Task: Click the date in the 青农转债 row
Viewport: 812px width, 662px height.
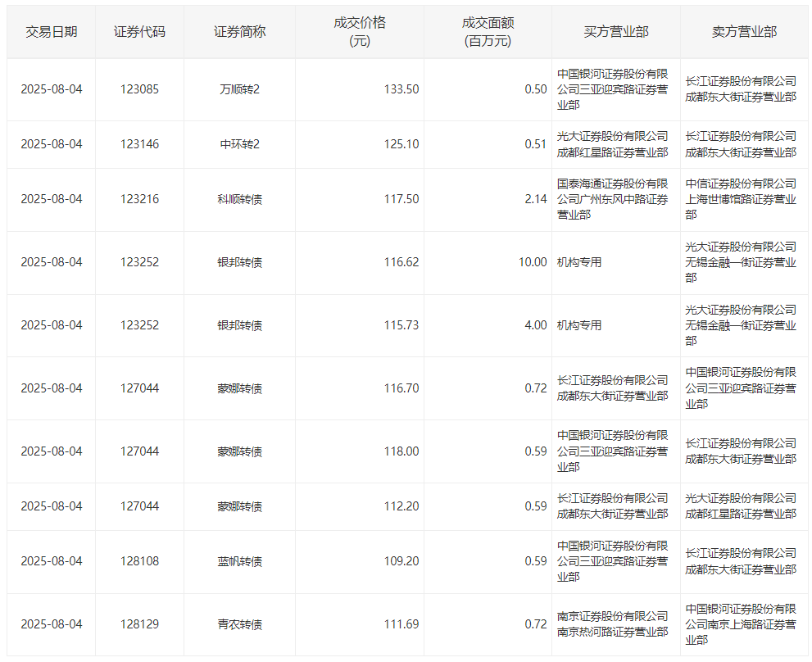Action: 52,624
